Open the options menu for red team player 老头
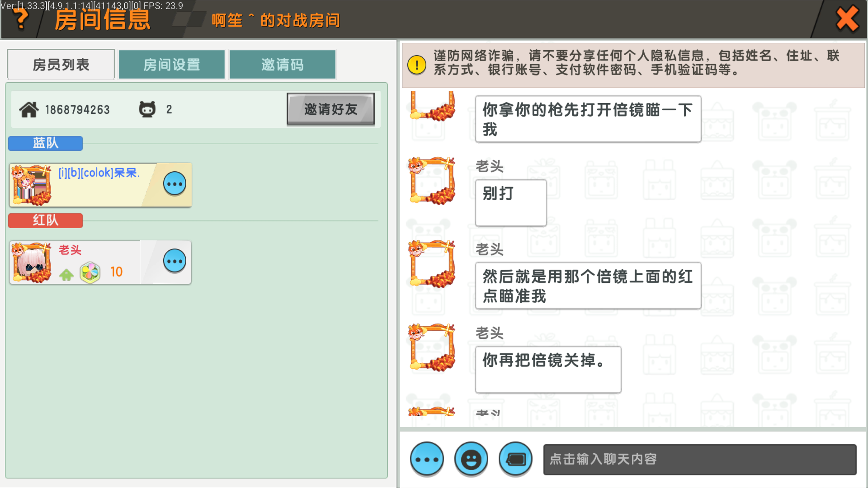Screen dimensions: 868x488 coord(175,261)
